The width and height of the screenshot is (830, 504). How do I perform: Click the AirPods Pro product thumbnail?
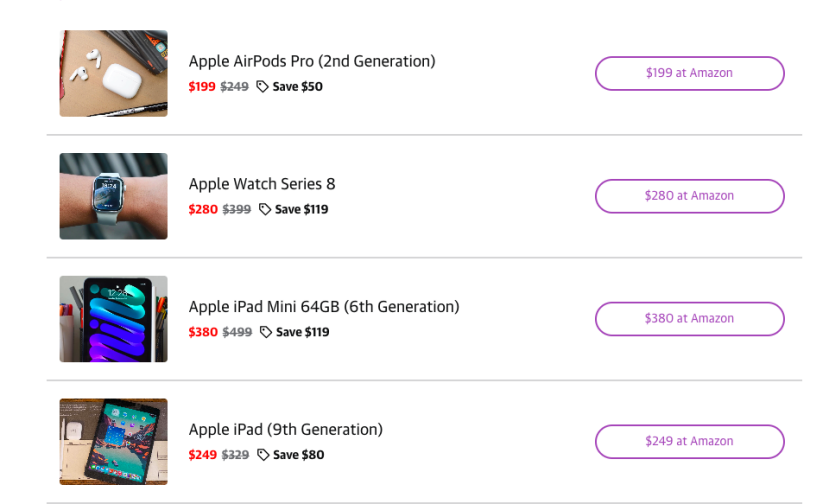point(113,73)
